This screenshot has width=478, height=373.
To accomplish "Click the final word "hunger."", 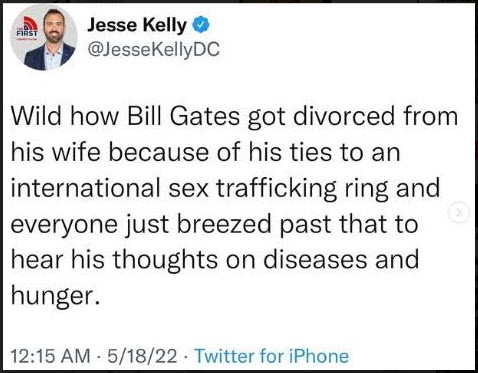I will point(55,297).
